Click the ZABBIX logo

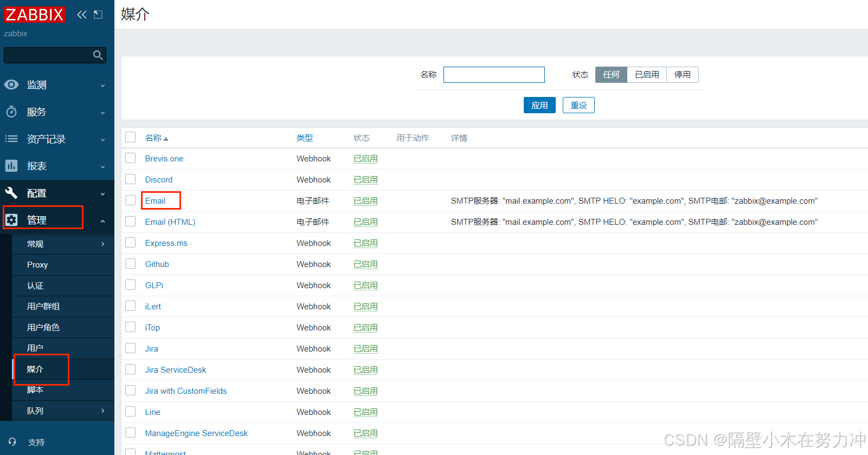[x=35, y=14]
